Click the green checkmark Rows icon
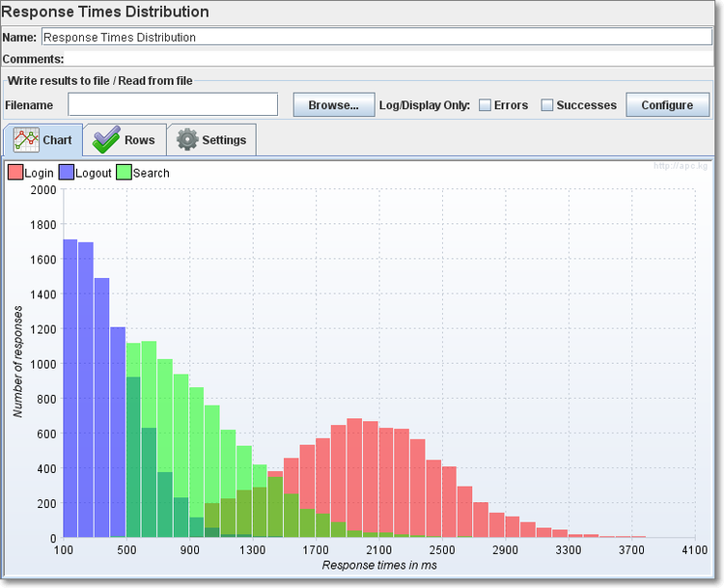 coord(105,140)
